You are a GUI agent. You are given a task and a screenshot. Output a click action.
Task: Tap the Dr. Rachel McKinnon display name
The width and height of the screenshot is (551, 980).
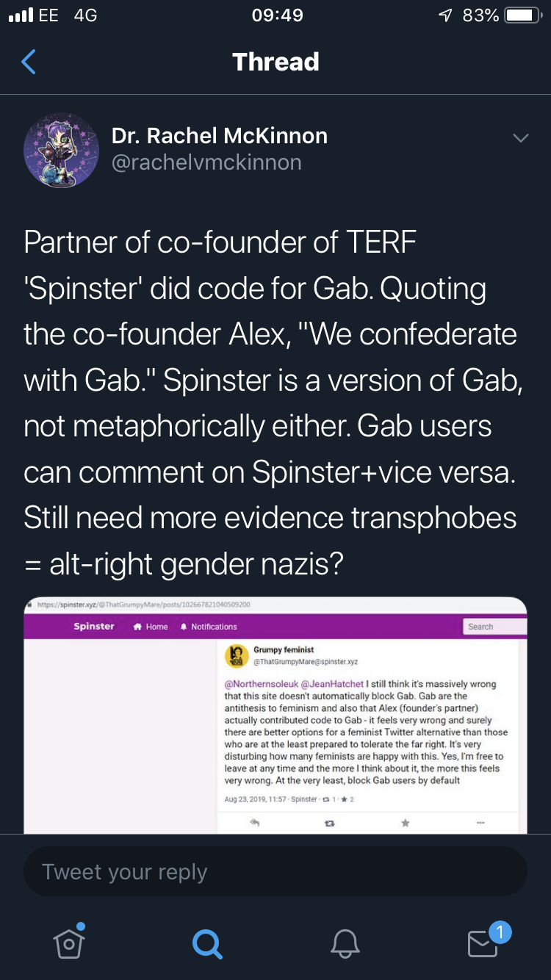[219, 135]
